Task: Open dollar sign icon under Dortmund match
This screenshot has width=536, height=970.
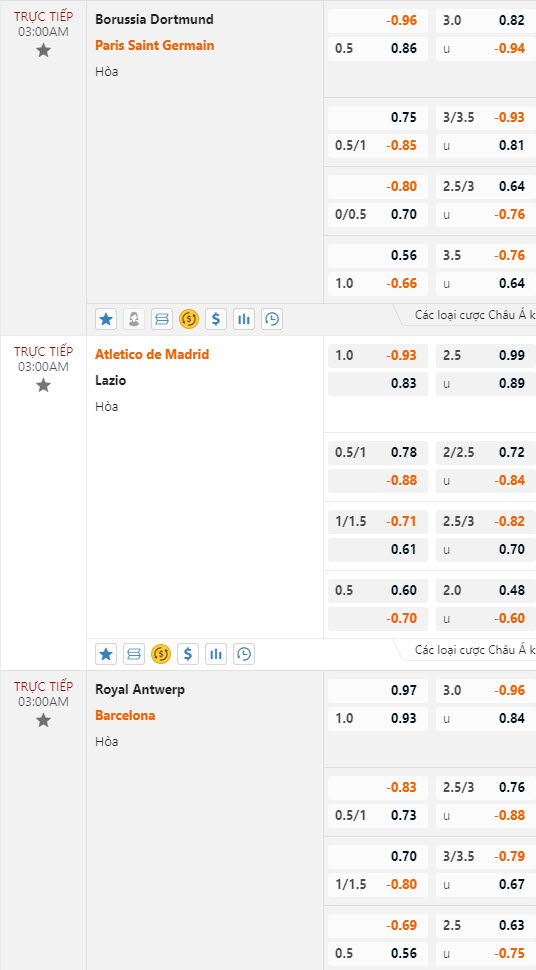Action: coord(216,319)
